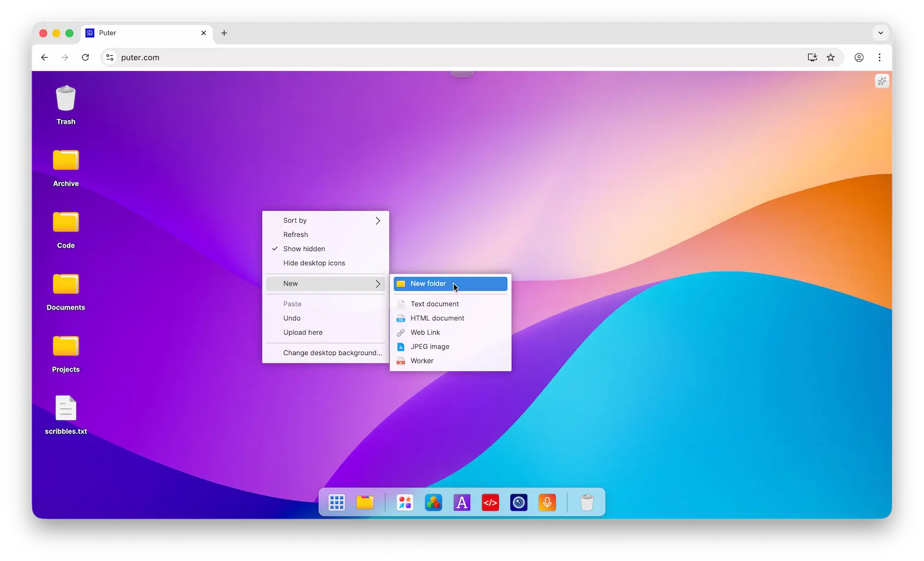Click Change desktop background option

click(x=332, y=352)
